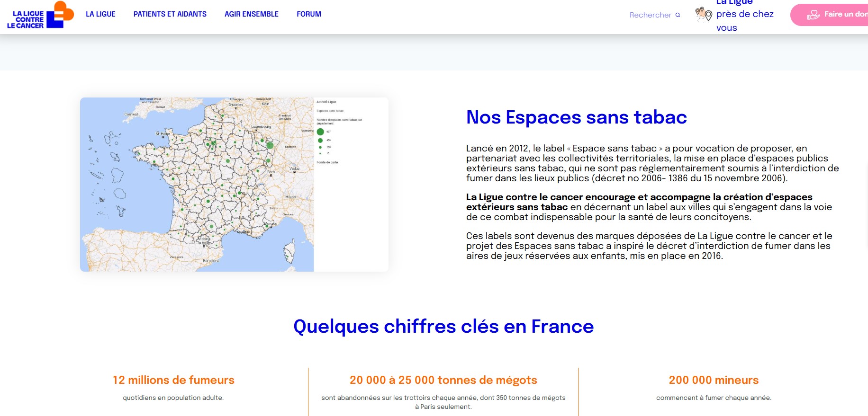Click Activité Ligue legend title
The image size is (868, 416).
[326, 102]
